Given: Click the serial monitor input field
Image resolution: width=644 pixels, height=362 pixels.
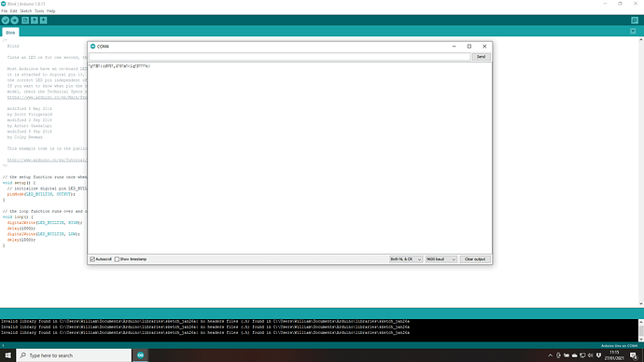Looking at the screenshot, I should coord(280,57).
